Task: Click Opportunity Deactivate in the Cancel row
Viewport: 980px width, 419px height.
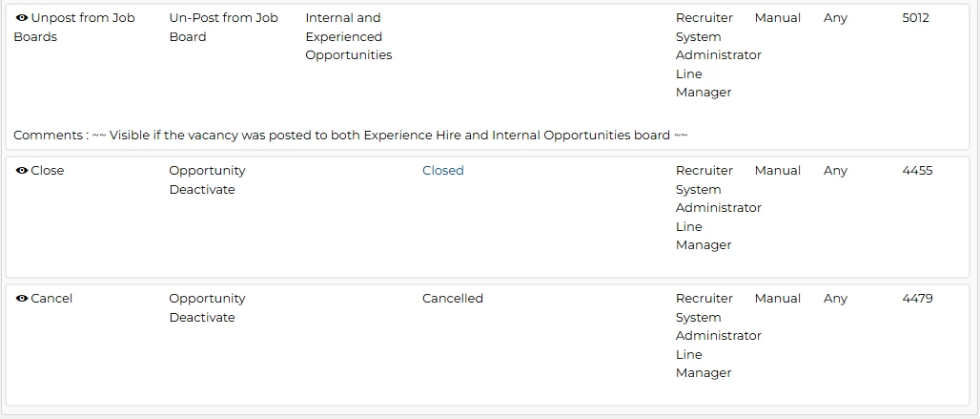Action: coord(207,307)
